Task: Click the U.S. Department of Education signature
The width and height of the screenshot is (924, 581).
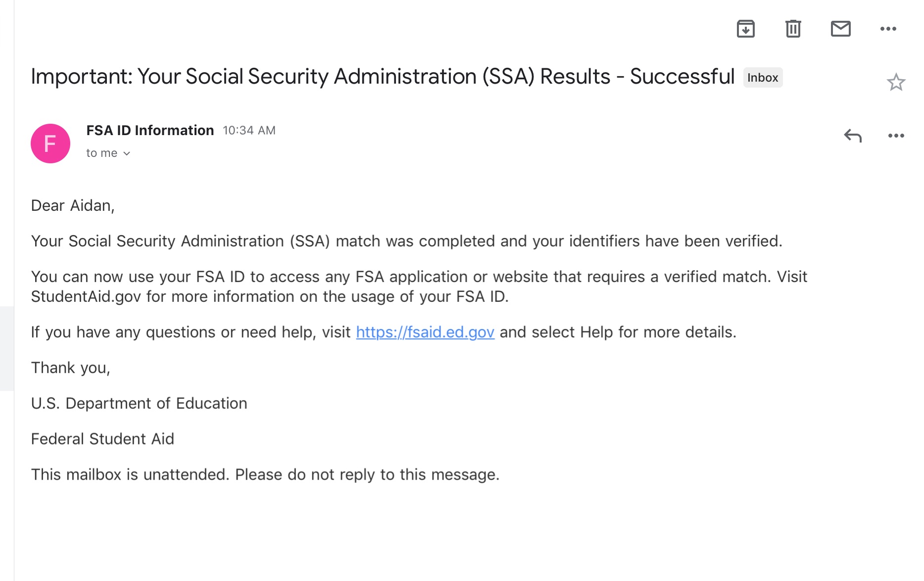Action: pos(139,403)
